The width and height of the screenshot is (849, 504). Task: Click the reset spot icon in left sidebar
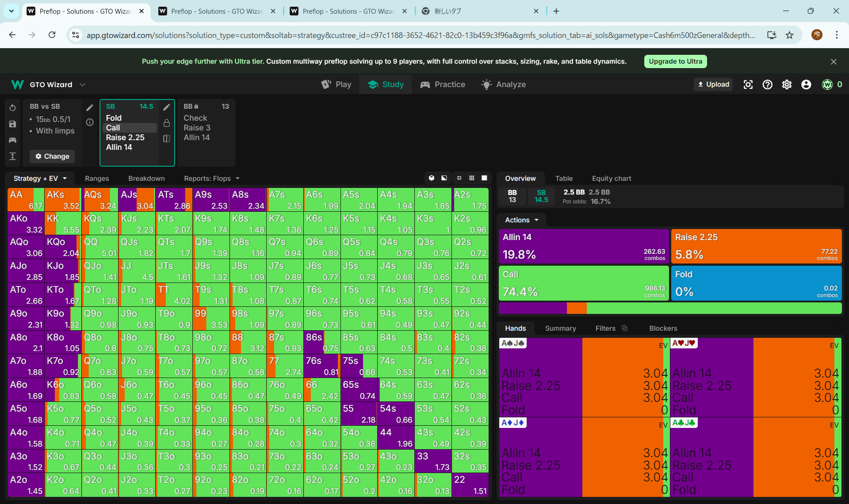tap(12, 108)
